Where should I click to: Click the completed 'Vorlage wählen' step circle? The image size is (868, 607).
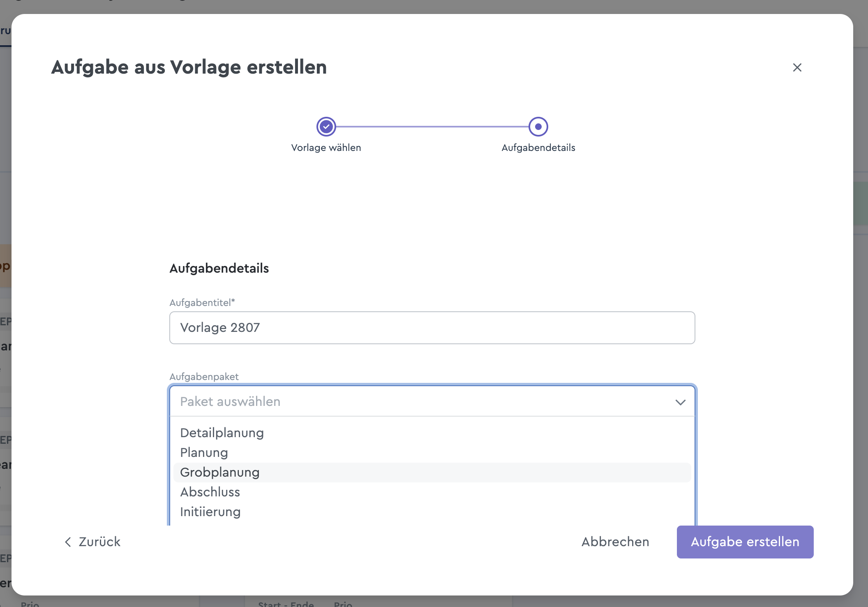326,127
